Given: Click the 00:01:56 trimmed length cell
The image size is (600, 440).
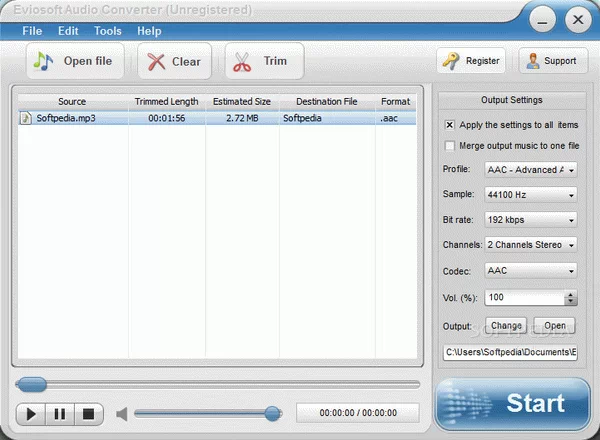Looking at the screenshot, I should tap(167, 118).
